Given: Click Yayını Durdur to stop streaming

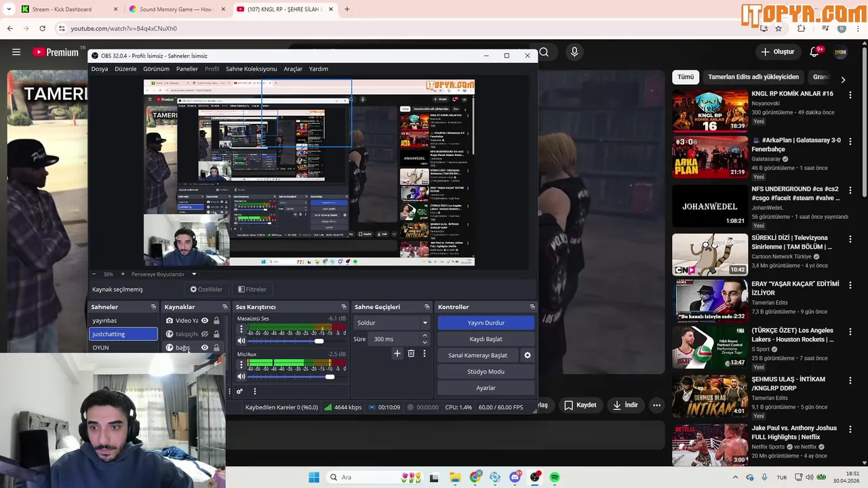Looking at the screenshot, I should point(486,323).
